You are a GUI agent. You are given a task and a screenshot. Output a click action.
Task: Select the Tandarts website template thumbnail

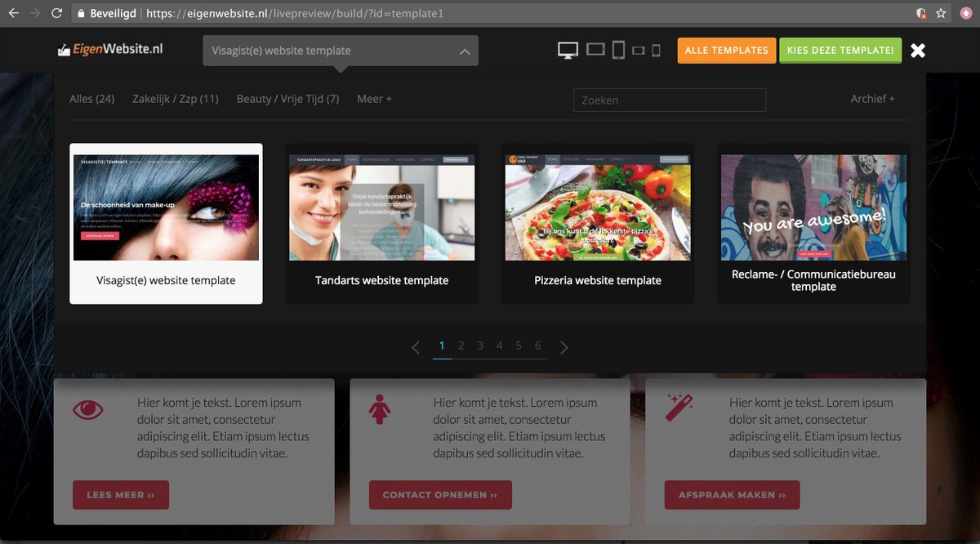click(382, 207)
